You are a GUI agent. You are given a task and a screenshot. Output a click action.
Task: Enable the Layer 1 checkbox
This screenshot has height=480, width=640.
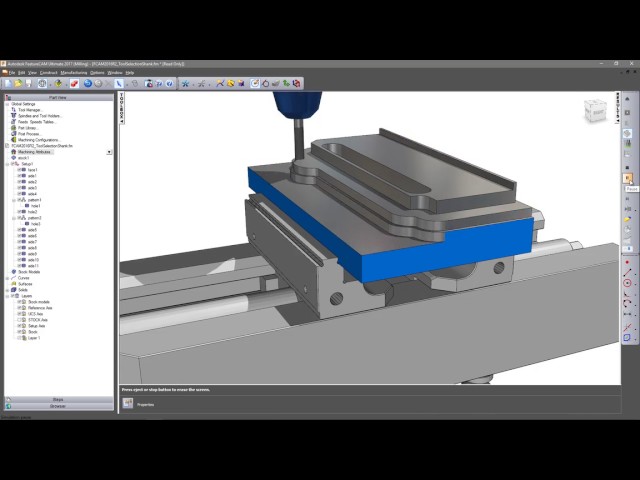[19, 338]
